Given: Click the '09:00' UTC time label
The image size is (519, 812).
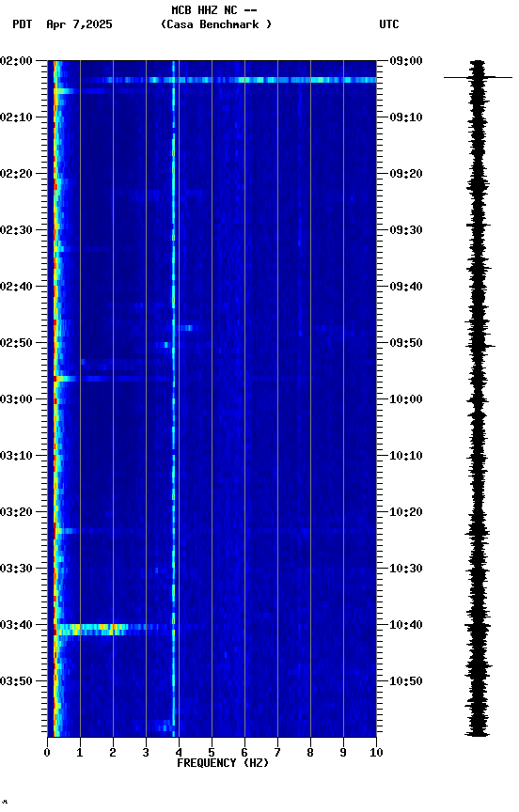Looking at the screenshot, I should coord(406,60).
